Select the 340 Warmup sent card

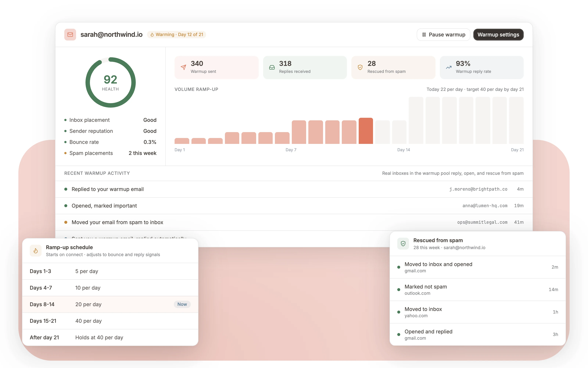click(x=216, y=67)
